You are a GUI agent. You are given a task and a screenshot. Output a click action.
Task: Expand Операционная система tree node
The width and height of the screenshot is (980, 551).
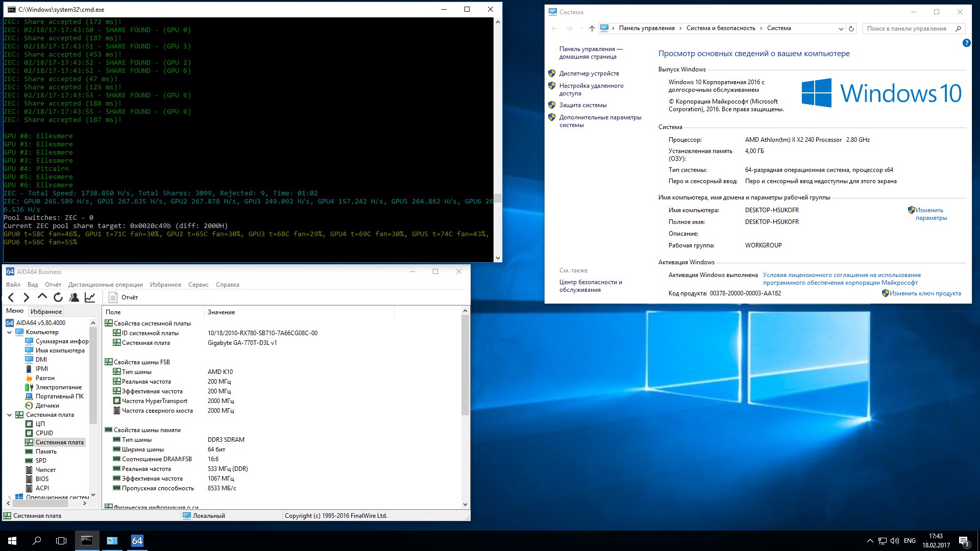9,497
